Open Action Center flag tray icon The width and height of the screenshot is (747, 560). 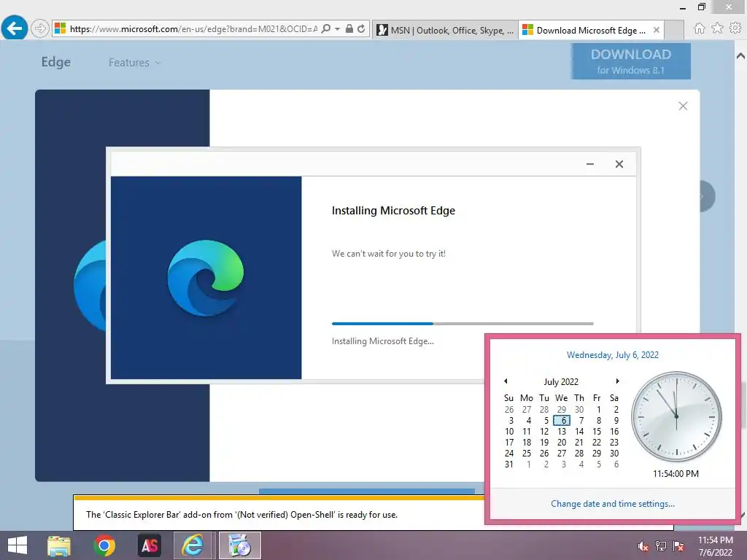(x=678, y=546)
